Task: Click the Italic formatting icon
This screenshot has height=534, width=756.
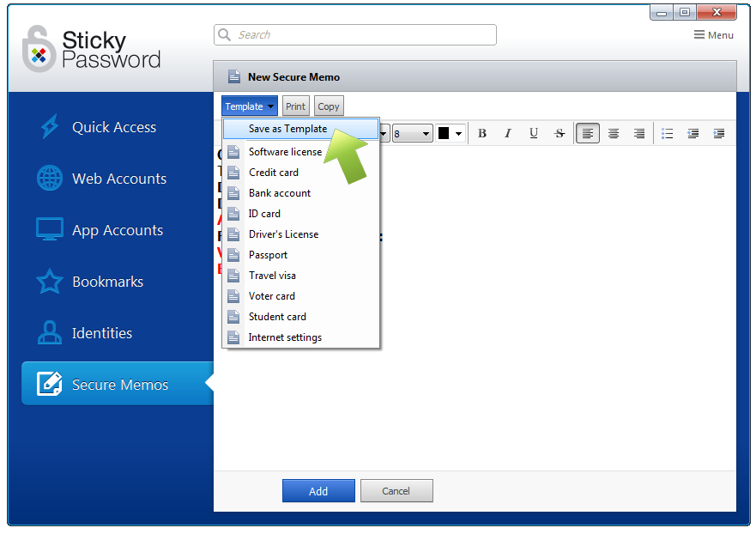Action: pyautogui.click(x=508, y=134)
